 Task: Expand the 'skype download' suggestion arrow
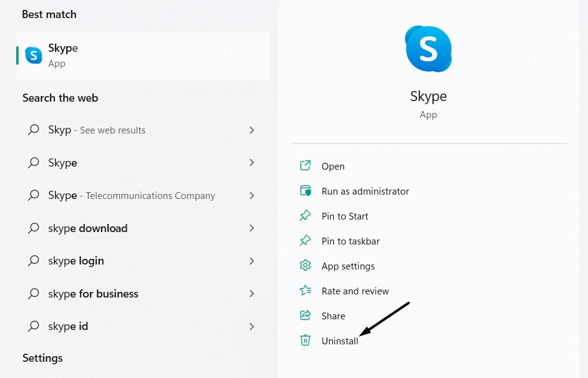[252, 228]
